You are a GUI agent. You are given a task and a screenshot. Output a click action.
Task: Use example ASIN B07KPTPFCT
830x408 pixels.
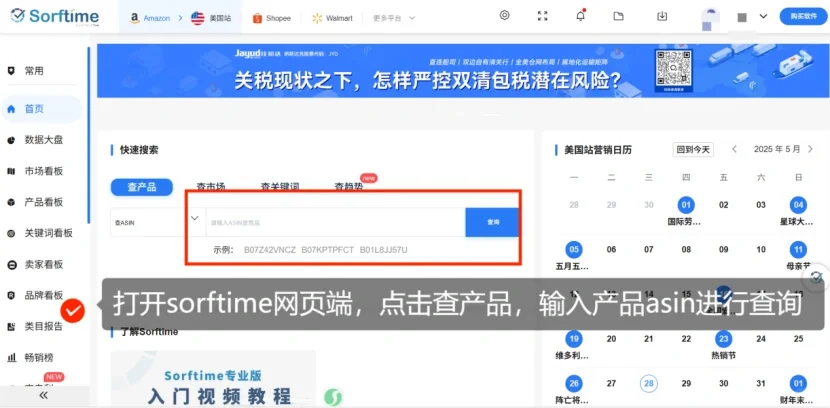pos(328,250)
